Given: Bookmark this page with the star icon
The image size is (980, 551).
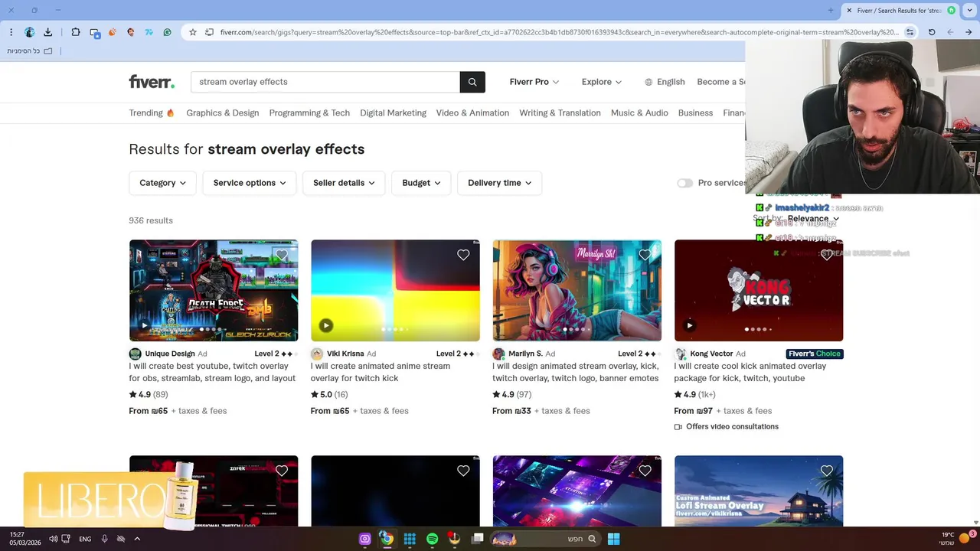Looking at the screenshot, I should point(193,32).
